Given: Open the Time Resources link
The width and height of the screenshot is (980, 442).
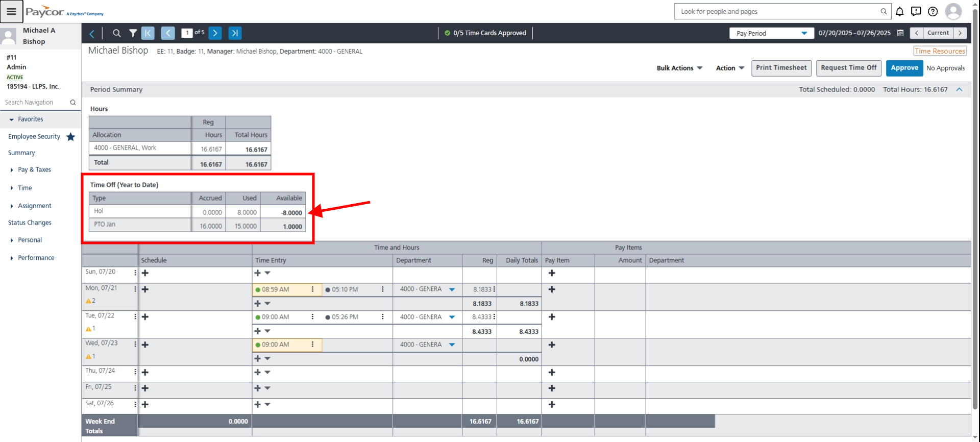Looking at the screenshot, I should (x=939, y=51).
